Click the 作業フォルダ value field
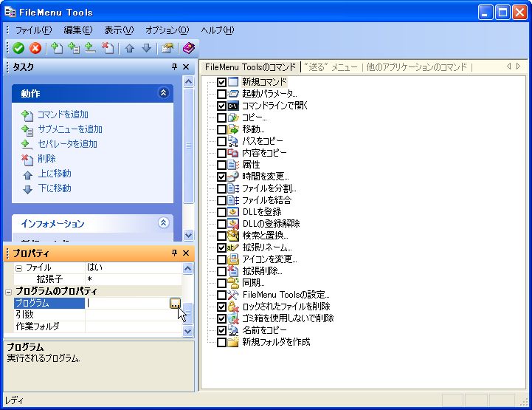This screenshot has width=532, height=410. [x=133, y=327]
